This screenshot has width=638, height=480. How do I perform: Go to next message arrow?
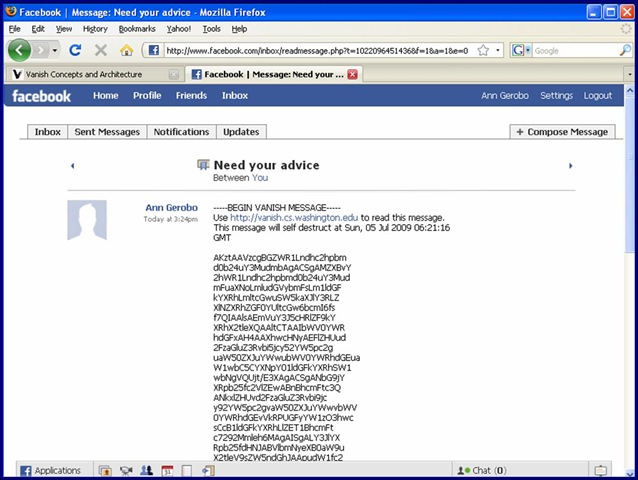570,166
